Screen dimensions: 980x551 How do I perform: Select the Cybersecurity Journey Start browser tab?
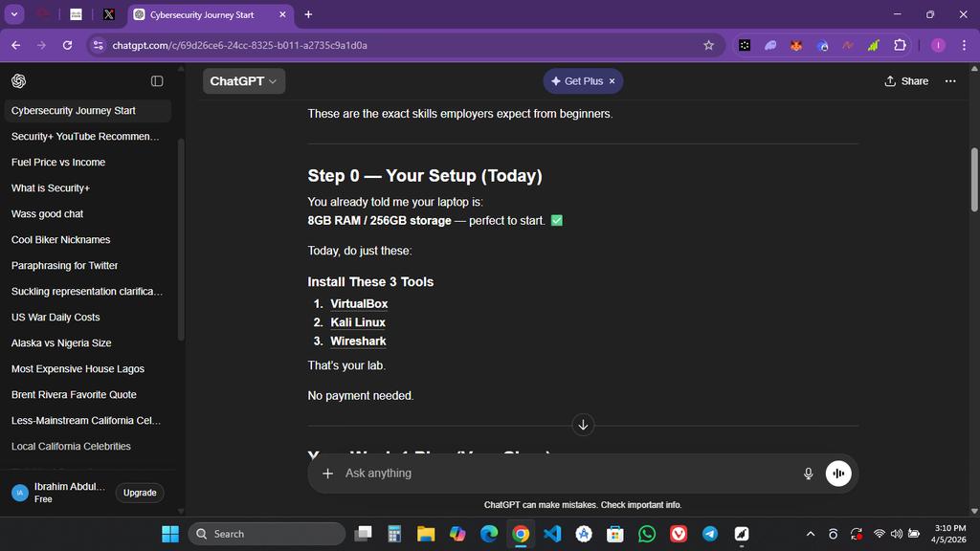210,14
